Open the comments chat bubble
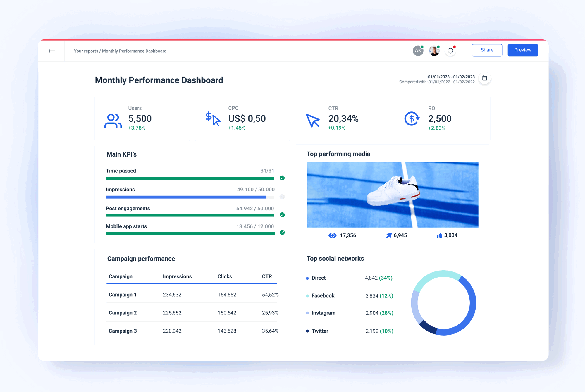The image size is (585, 392). [450, 50]
